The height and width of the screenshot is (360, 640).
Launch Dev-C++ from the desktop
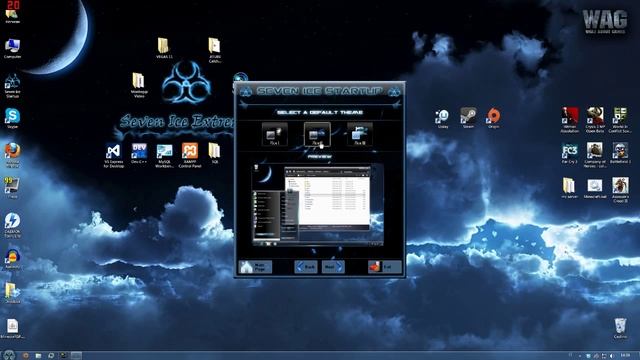click(x=139, y=153)
